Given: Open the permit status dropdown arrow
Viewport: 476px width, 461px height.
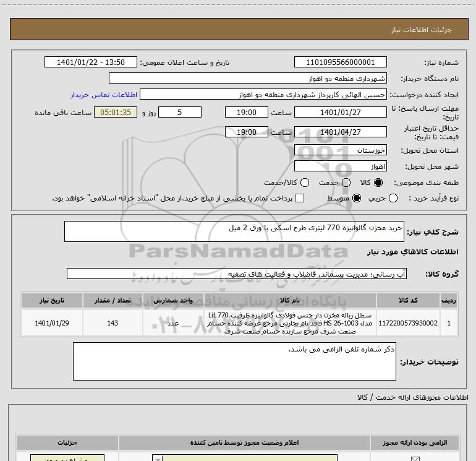Looking at the screenshot, I should [157, 459].
